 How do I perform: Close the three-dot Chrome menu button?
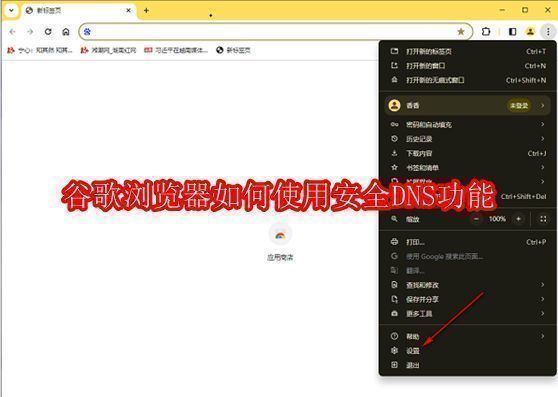[548, 32]
